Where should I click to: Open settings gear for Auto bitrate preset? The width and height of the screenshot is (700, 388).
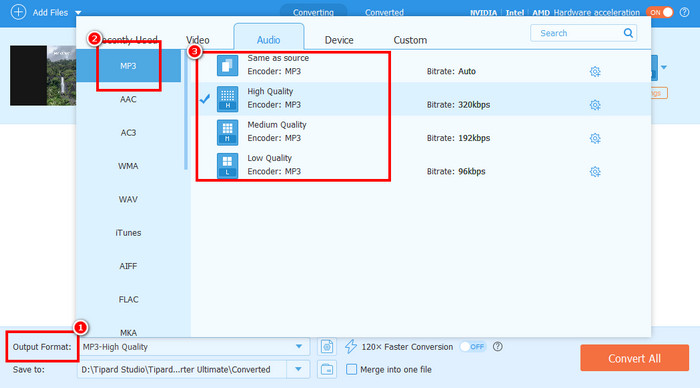(x=595, y=71)
